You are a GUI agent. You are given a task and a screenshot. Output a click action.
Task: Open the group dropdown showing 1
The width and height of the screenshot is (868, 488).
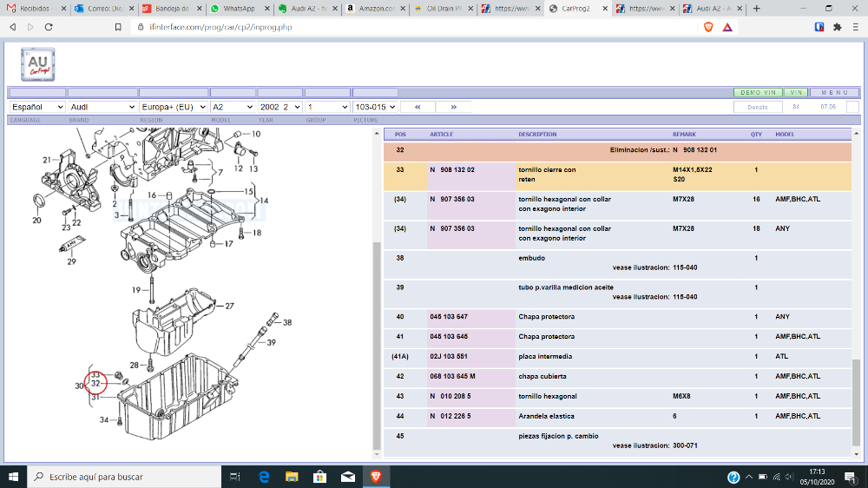[327, 107]
